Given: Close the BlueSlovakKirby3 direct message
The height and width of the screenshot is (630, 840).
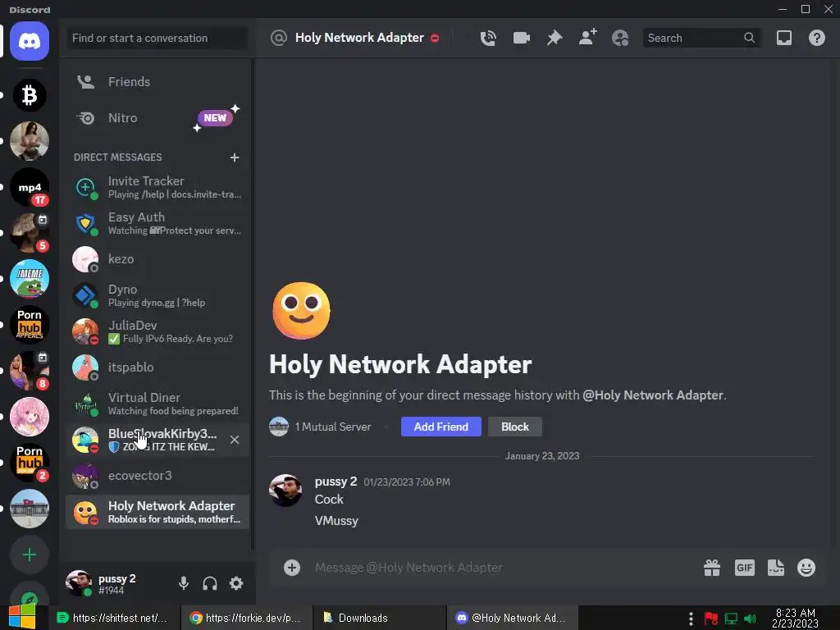Looking at the screenshot, I should point(235,440).
